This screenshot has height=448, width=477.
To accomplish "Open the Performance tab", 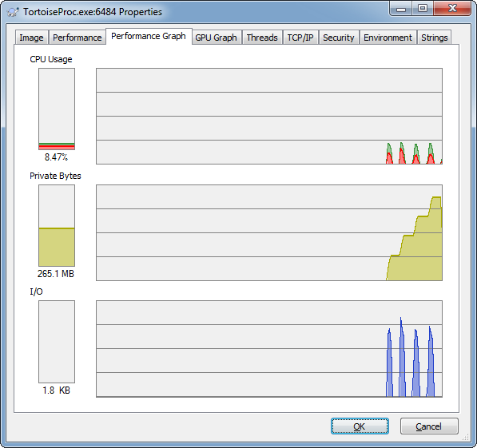I will click(78, 38).
